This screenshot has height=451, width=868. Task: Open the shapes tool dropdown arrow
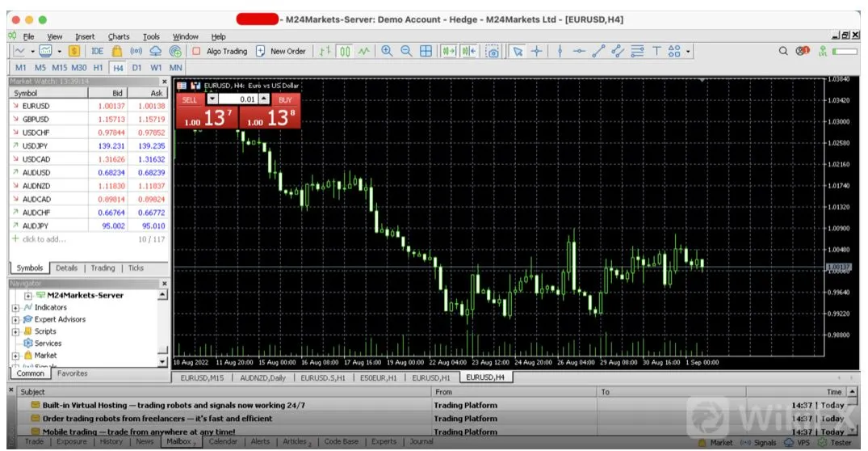[688, 52]
